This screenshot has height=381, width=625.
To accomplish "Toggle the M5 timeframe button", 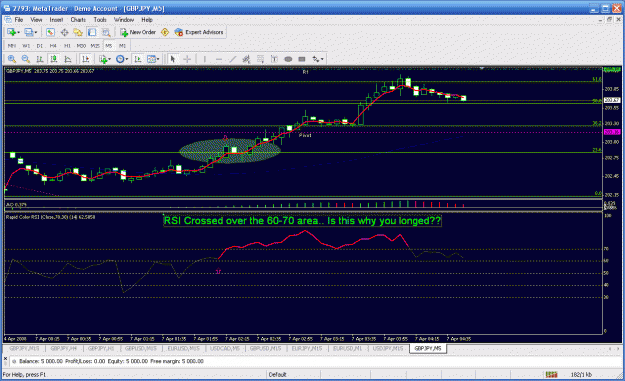I will [109, 46].
